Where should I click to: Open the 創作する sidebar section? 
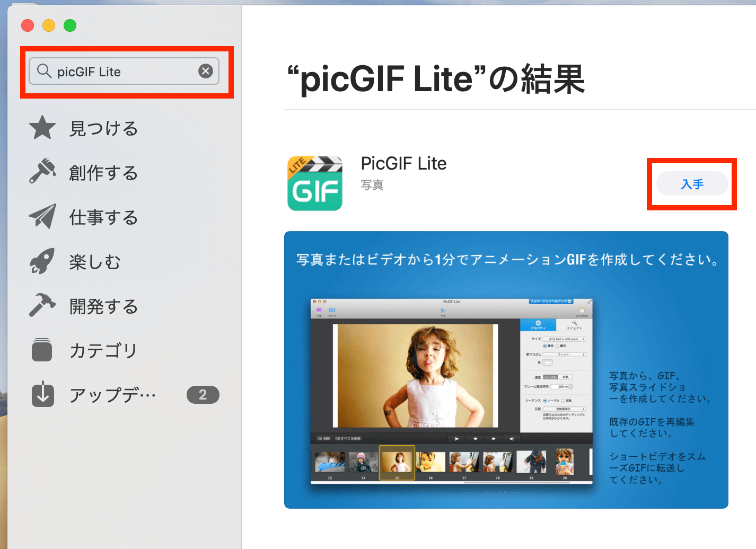pos(104,173)
